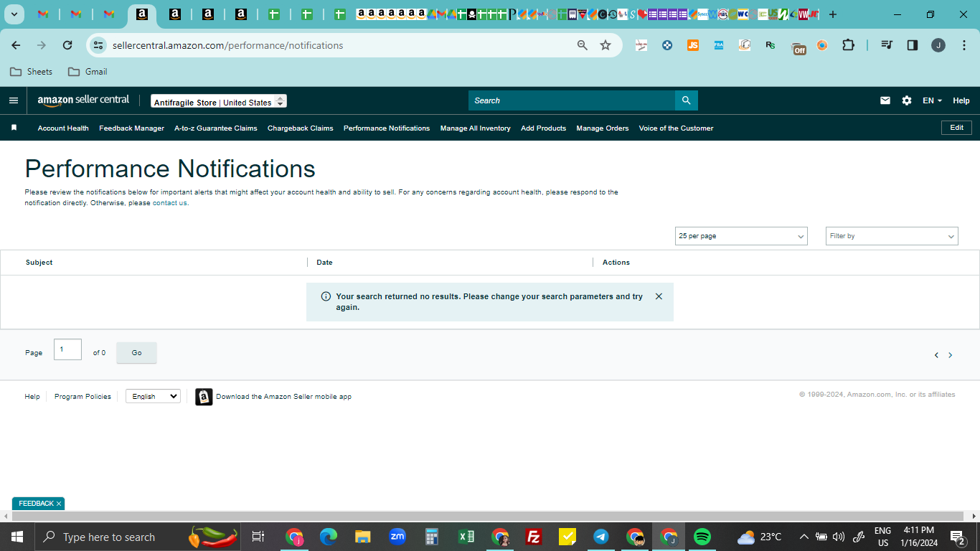Expand the 25 per page dropdown

[x=741, y=236]
